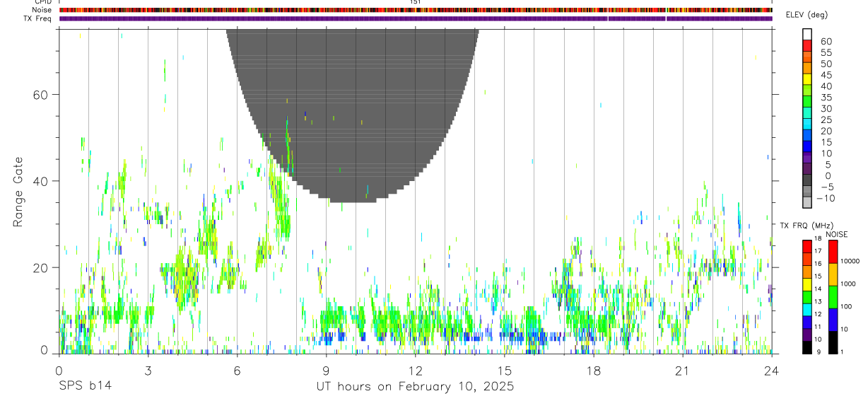
Task: Click the TX FRQ legend value '17'
Action: (x=818, y=251)
